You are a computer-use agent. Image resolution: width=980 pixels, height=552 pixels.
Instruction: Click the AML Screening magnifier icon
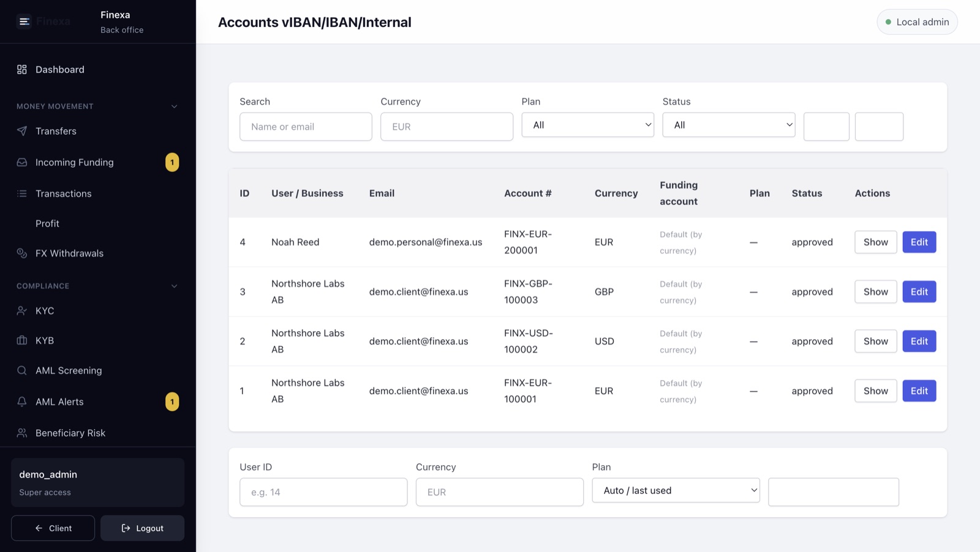(x=22, y=371)
